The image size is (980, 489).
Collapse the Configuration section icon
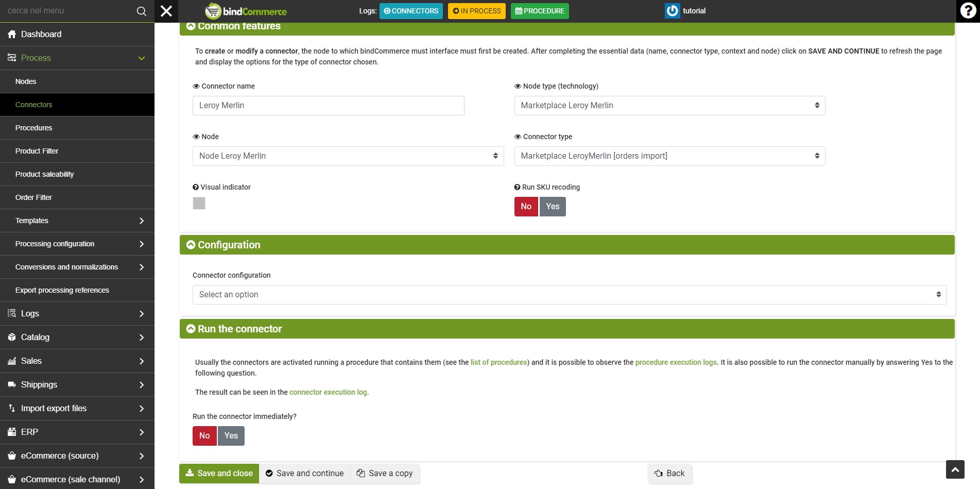click(191, 245)
